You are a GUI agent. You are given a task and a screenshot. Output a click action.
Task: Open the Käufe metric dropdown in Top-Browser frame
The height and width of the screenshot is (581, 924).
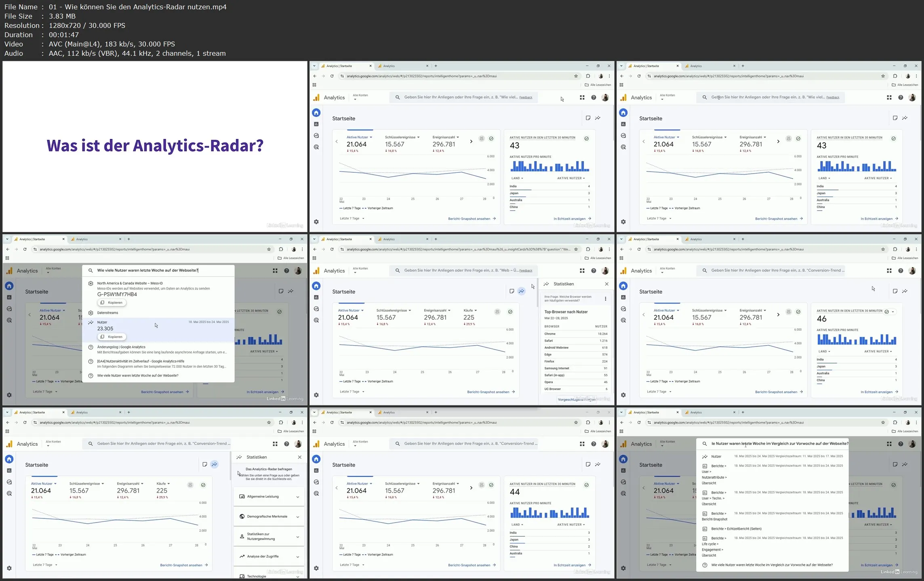(x=470, y=310)
